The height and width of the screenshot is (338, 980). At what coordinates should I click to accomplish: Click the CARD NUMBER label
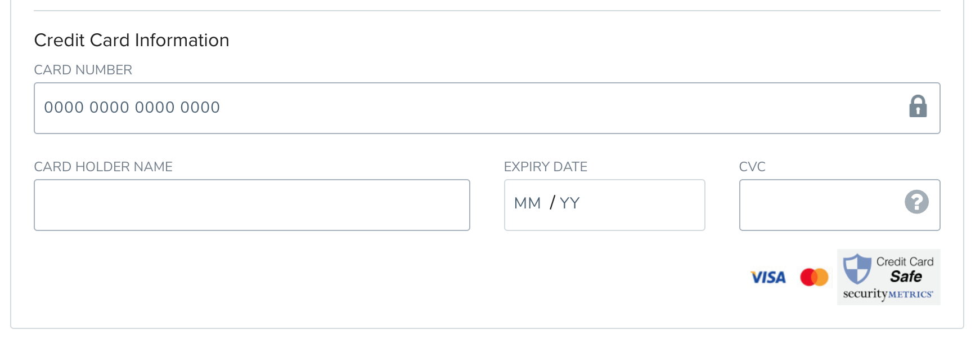pos(83,70)
